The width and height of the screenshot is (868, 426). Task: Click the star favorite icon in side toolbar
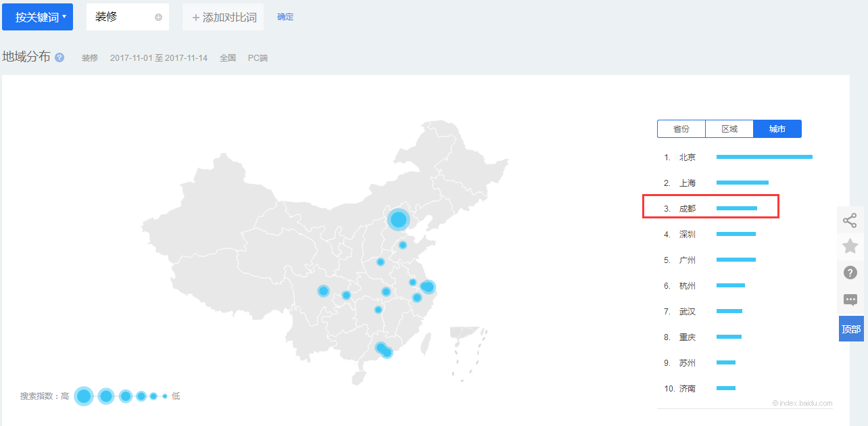click(850, 246)
